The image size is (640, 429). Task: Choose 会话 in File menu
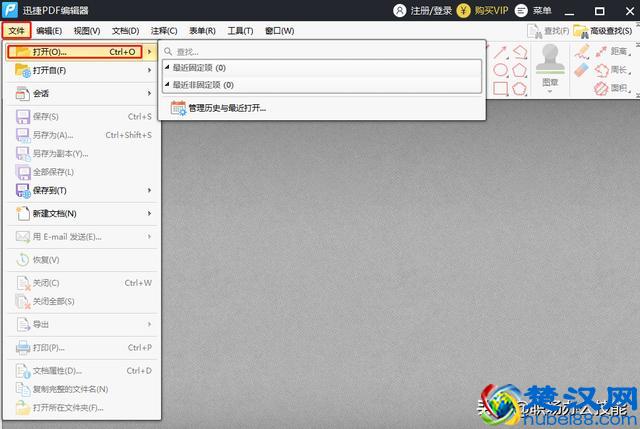82,93
